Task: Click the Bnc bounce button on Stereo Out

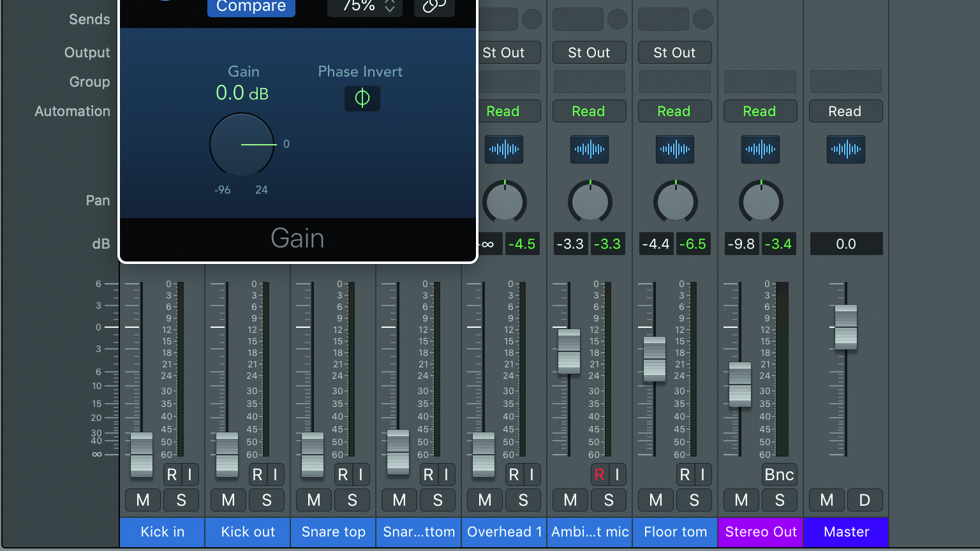Action: (780, 474)
